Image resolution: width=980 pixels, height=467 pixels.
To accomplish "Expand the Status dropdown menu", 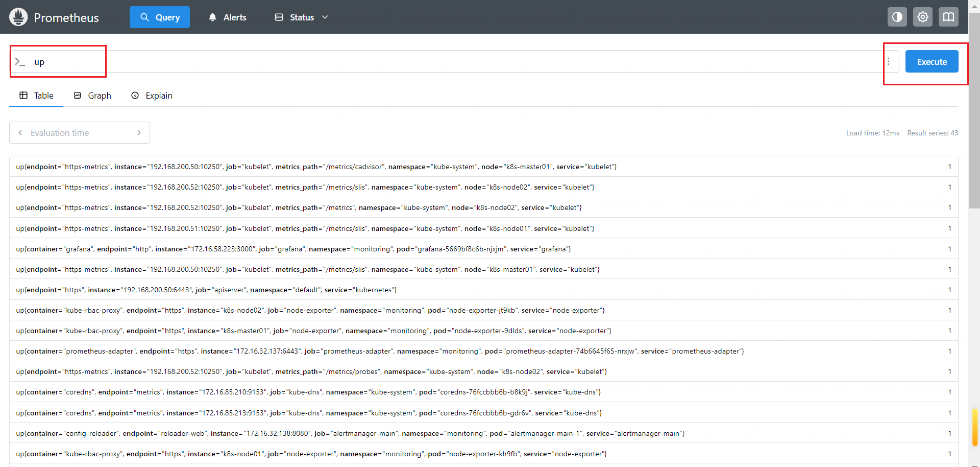I will point(301,17).
